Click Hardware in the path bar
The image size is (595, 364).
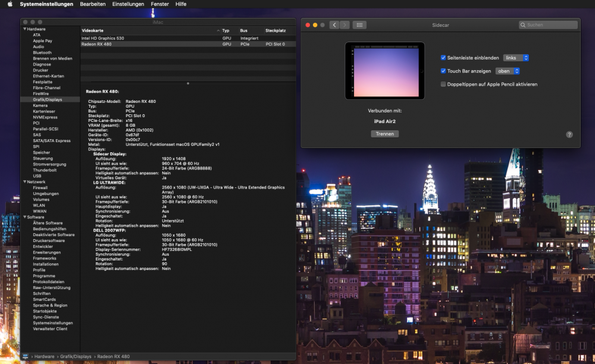coord(45,356)
